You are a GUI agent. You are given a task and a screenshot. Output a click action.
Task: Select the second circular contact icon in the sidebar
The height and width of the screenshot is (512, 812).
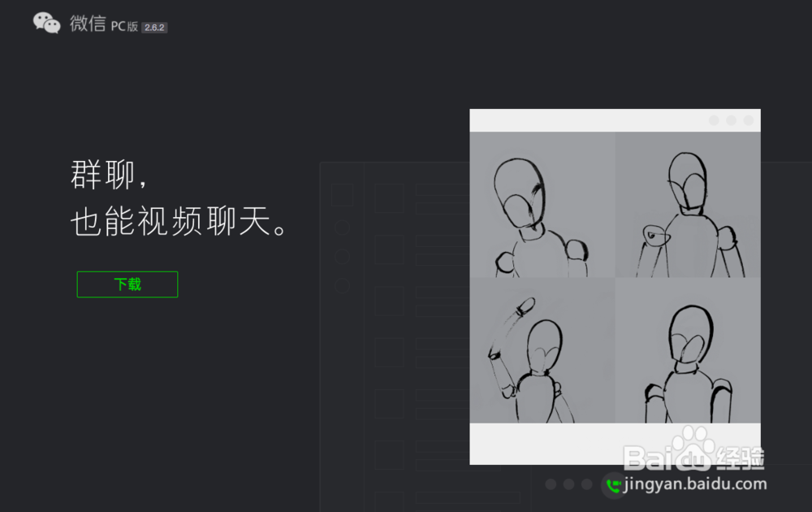tap(343, 255)
